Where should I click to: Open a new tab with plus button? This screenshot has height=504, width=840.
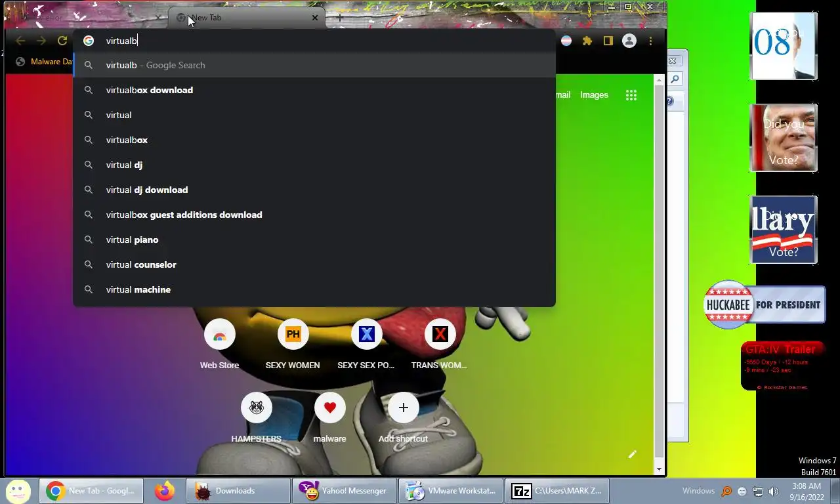[x=339, y=18]
